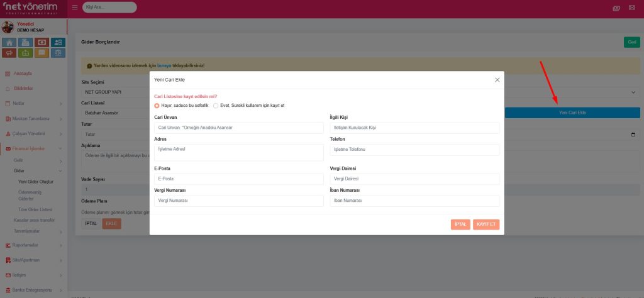Click the green briefcase shortcut icon
This screenshot has height=298, width=644.
tap(26, 53)
